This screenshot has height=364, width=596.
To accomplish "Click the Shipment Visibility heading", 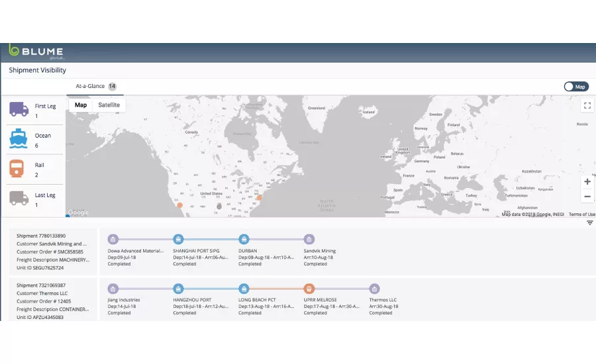I will 37,70.
